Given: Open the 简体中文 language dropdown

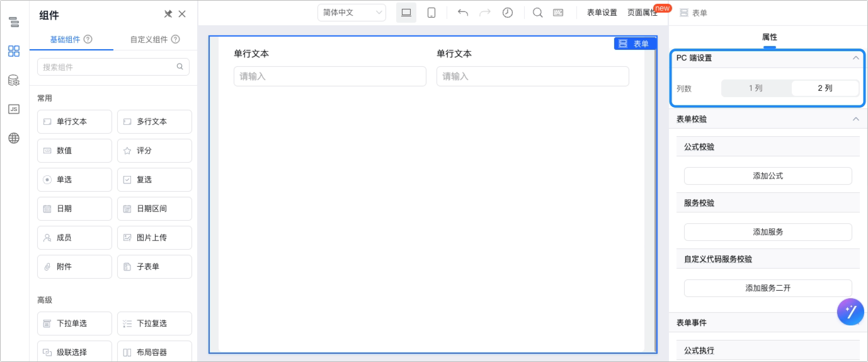Looking at the screenshot, I should pos(352,13).
